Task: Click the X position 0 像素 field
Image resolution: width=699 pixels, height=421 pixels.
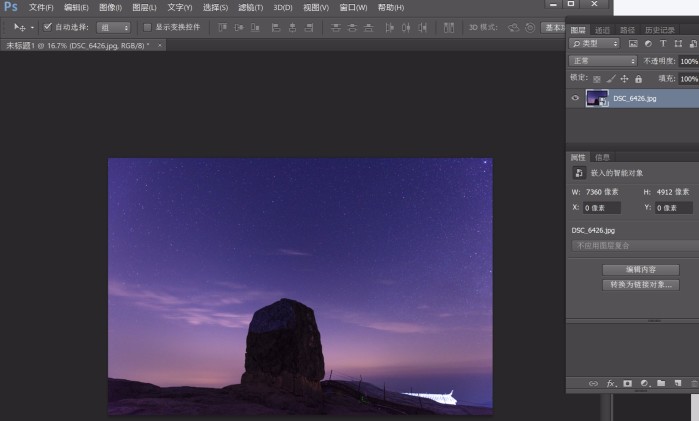Action: [601, 208]
